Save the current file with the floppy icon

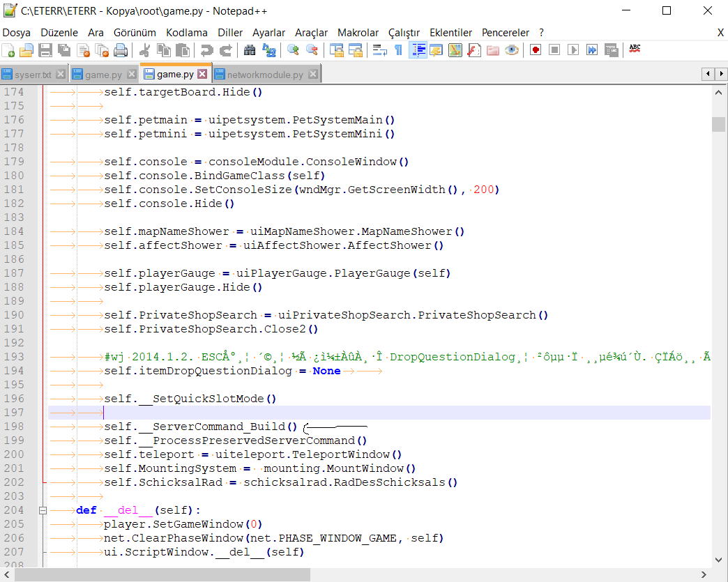(x=45, y=50)
